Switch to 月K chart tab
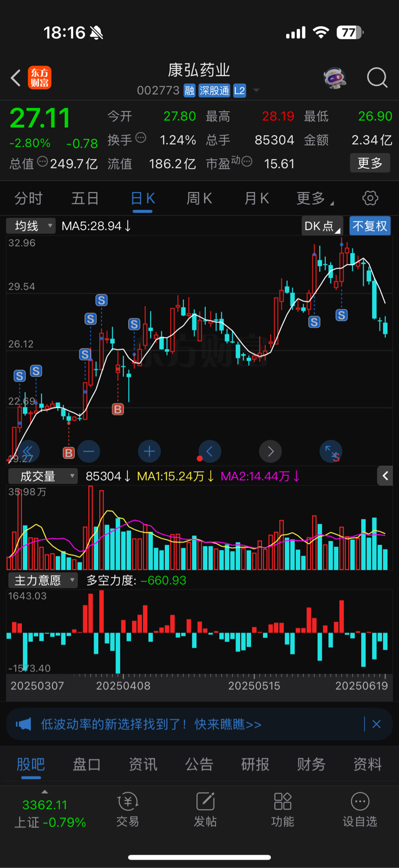The width and height of the screenshot is (399, 868). [x=257, y=198]
